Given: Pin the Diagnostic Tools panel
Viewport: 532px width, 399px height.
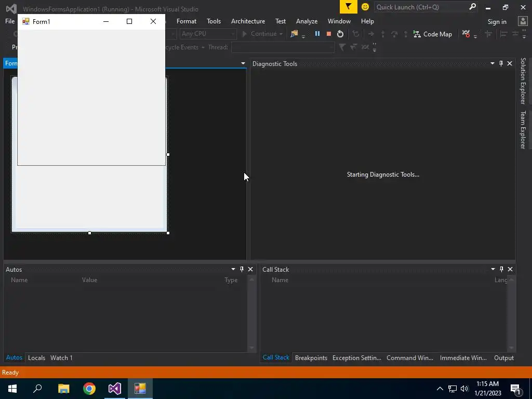Looking at the screenshot, I should pyautogui.click(x=501, y=63).
